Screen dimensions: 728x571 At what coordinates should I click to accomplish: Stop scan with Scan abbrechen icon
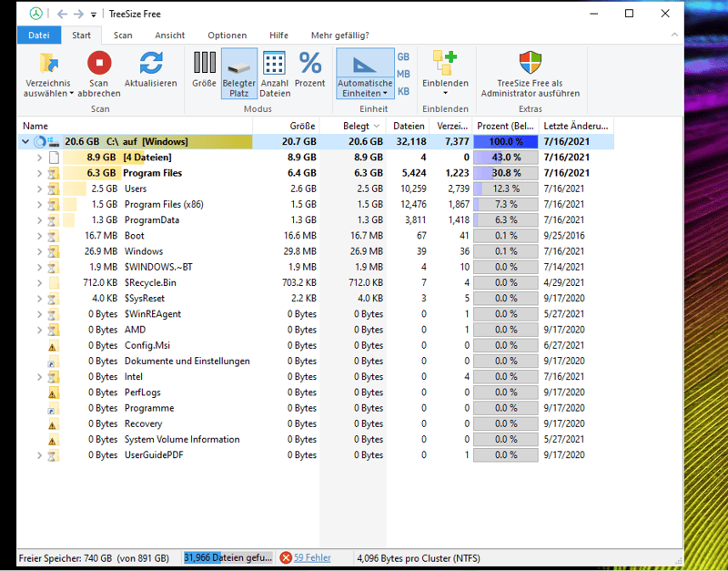(x=98, y=63)
